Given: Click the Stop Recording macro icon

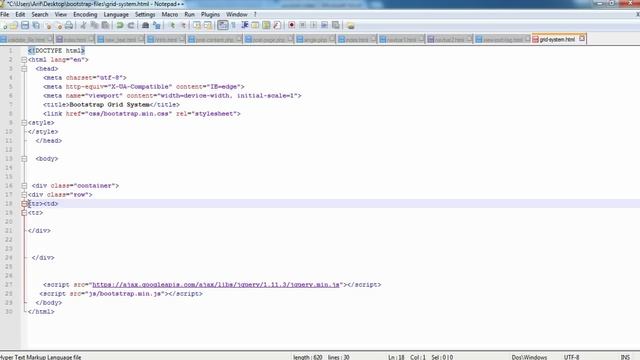Looking at the screenshot, I should (x=302, y=25).
